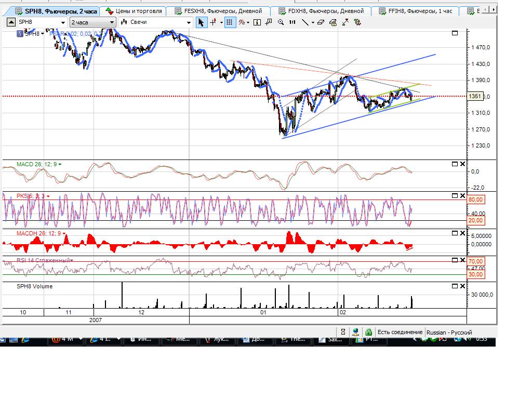The image size is (532, 399).
Task: Select the eraser tool
Action: point(321,22)
